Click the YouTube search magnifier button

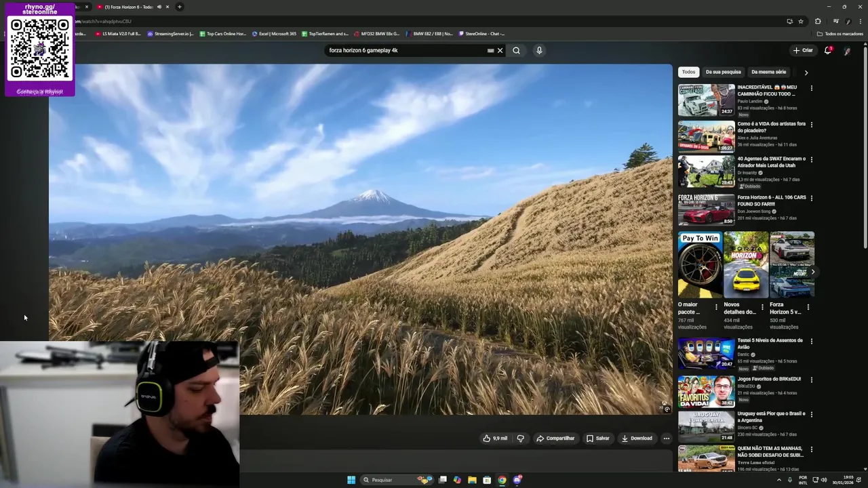coord(516,50)
